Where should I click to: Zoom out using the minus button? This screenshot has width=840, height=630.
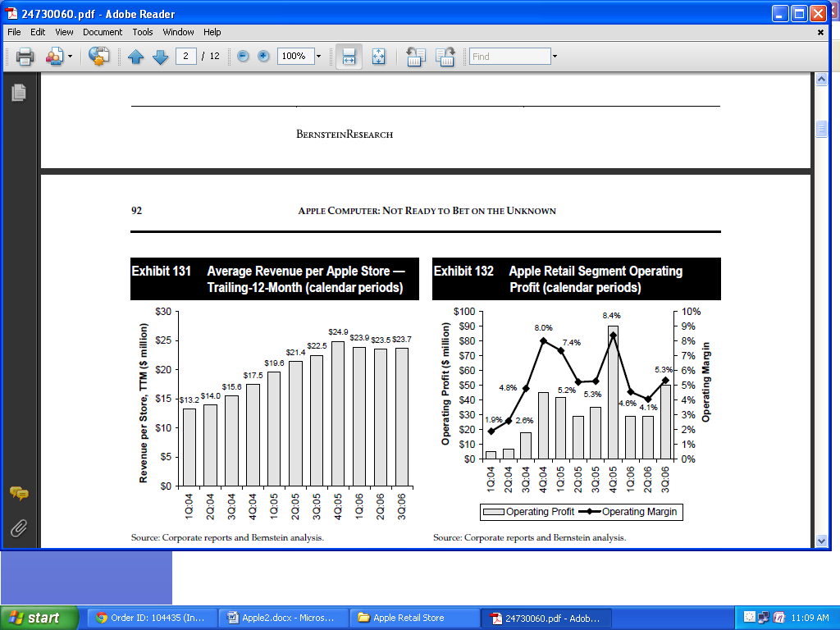(x=243, y=57)
